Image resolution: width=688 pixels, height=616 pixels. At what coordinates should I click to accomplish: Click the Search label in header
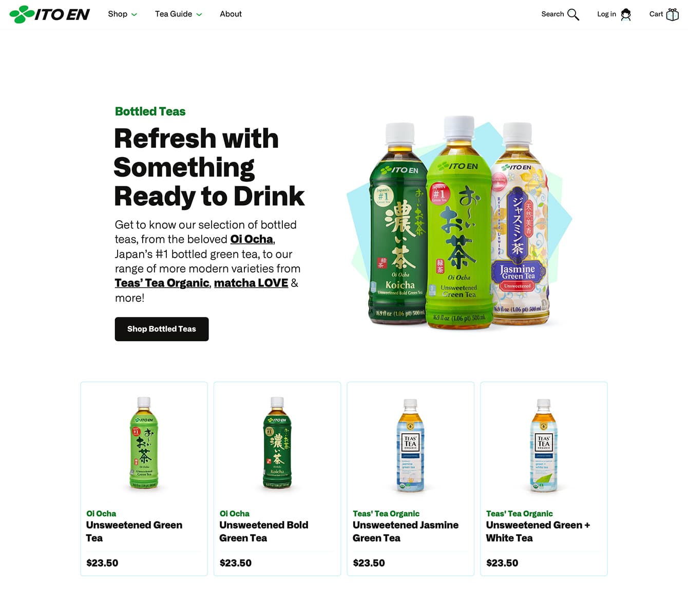pyautogui.click(x=552, y=14)
